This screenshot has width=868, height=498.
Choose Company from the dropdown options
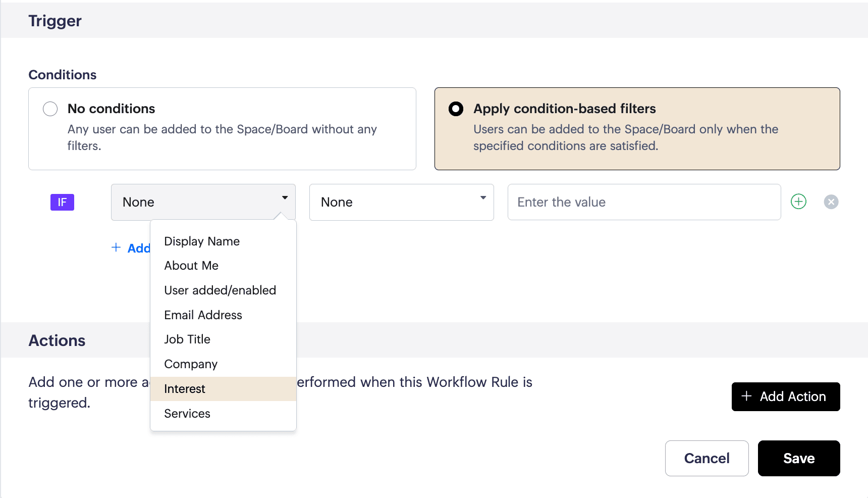[191, 364]
